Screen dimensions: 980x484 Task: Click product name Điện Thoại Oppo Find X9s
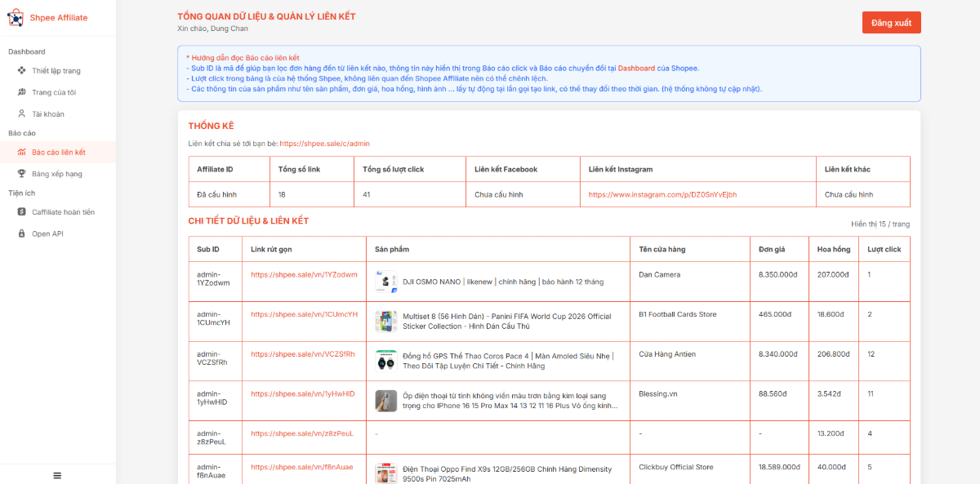(507, 474)
